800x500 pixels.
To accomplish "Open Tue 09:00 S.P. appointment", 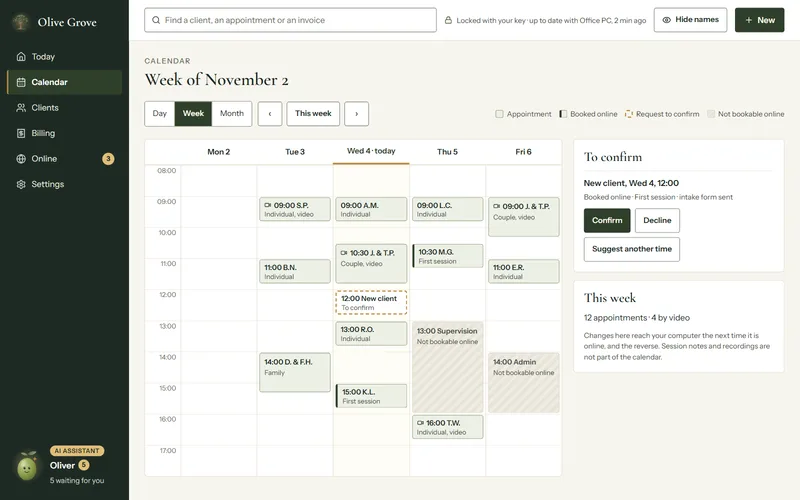I will pyautogui.click(x=295, y=209).
